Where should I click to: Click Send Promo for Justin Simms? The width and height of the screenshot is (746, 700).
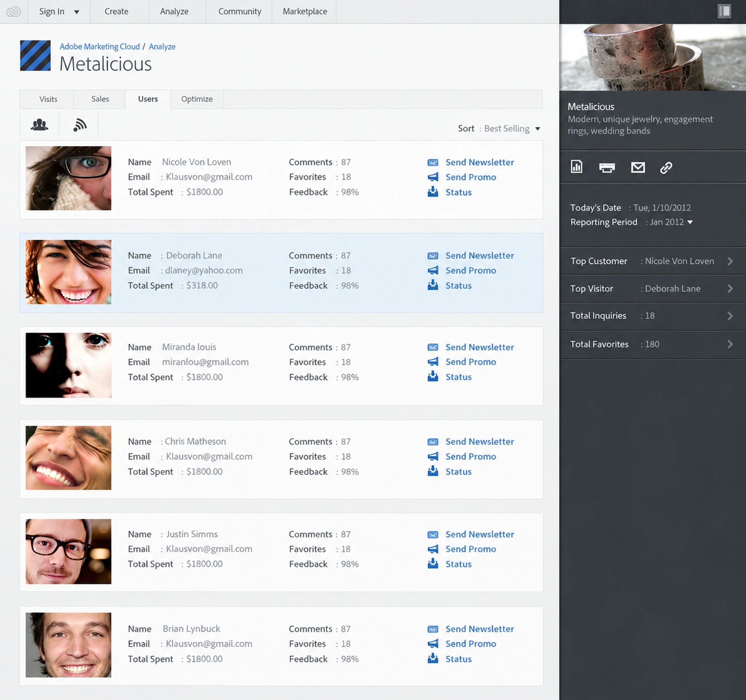pos(471,549)
